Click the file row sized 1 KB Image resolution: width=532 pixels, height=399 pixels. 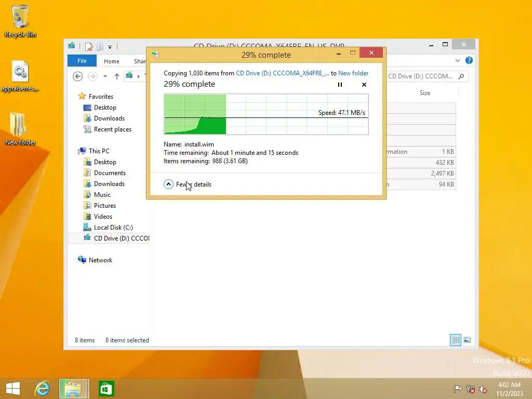421,152
